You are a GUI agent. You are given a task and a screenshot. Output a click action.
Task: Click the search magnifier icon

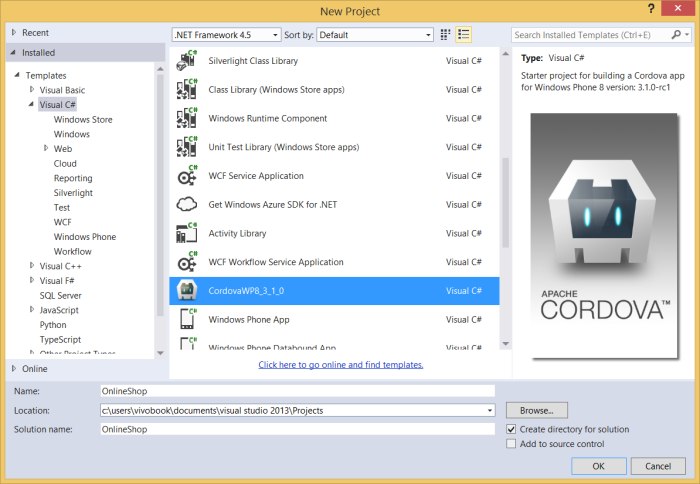[676, 34]
